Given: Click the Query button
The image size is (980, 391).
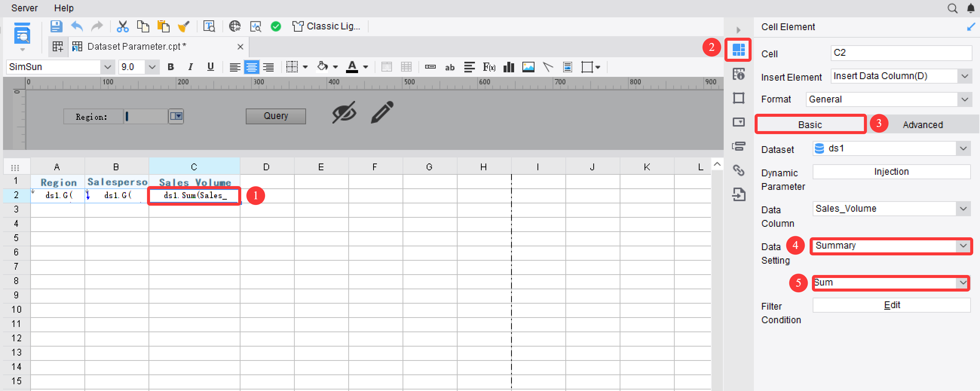Looking at the screenshot, I should [x=276, y=116].
